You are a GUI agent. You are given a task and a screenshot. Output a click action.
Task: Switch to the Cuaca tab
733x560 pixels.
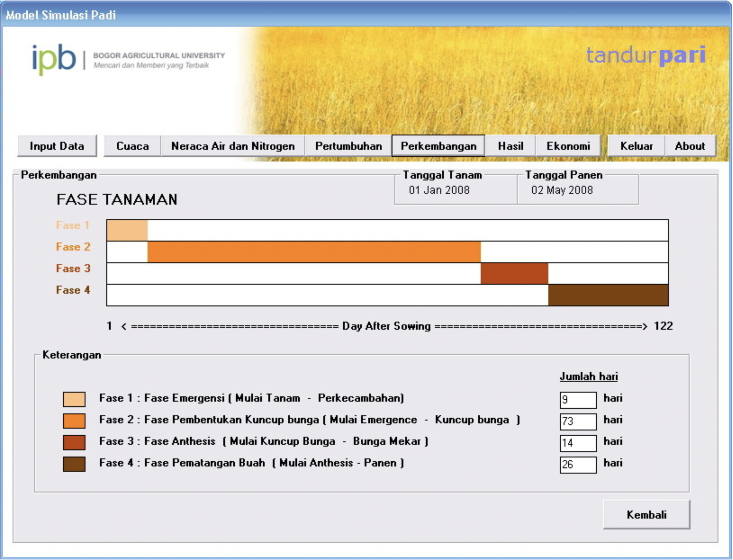(x=132, y=146)
